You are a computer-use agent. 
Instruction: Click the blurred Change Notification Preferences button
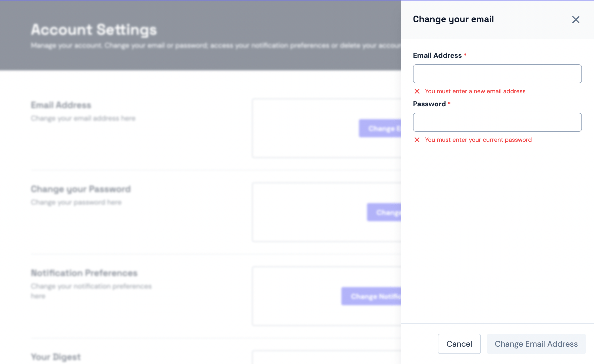point(371,296)
